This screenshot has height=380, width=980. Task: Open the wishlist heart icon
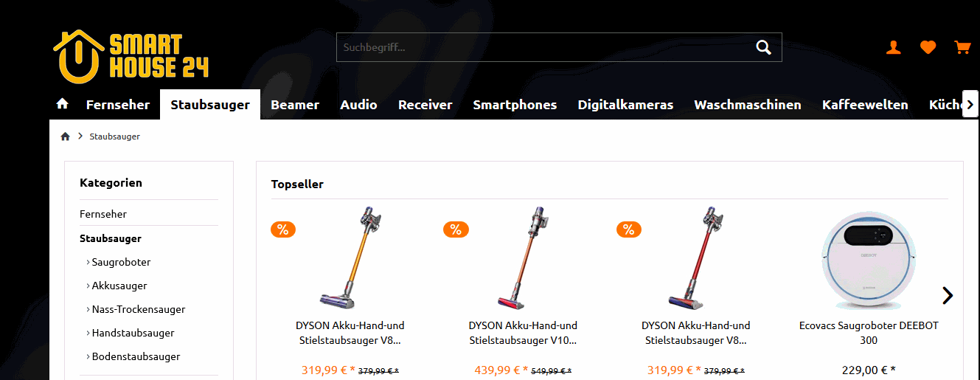pos(928,48)
